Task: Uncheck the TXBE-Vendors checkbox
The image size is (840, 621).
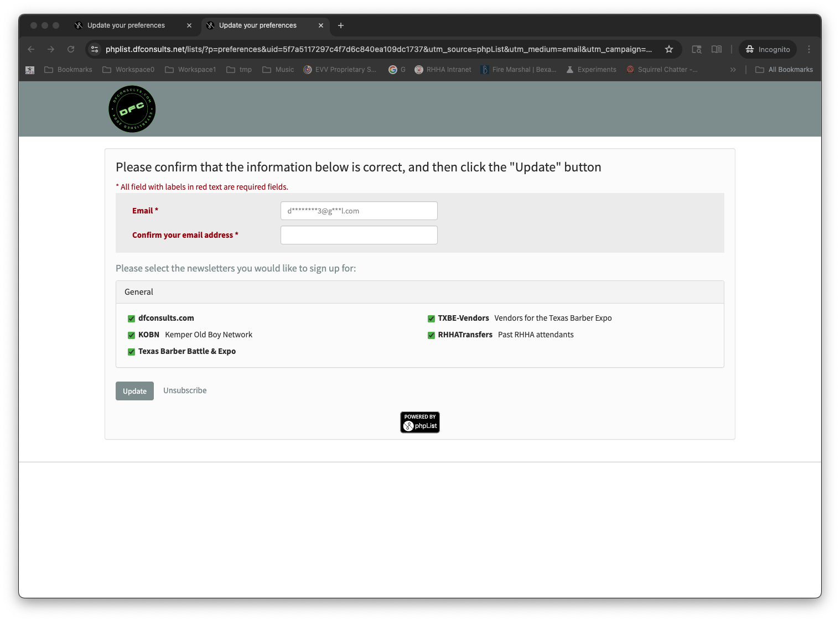Action: click(x=431, y=319)
